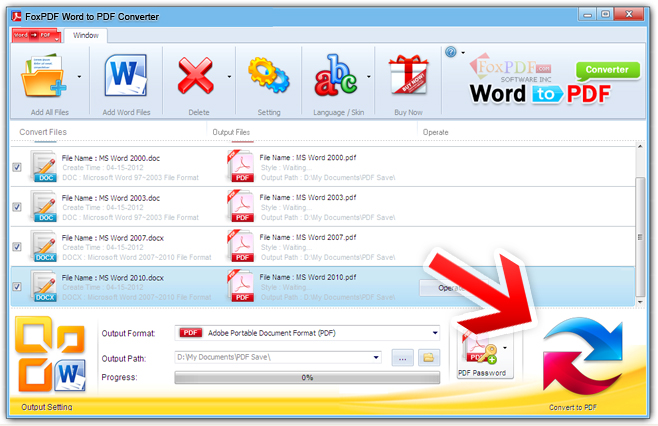Viewport: 658px width, 426px height.
Task: Click DOC icon of MS Word 2000.doc
Action: (x=44, y=167)
